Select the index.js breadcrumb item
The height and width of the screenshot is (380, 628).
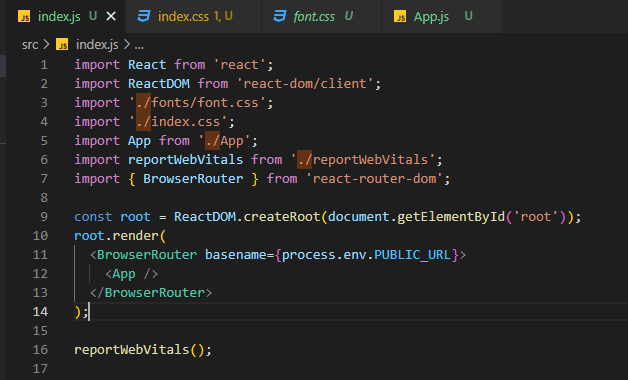point(97,44)
